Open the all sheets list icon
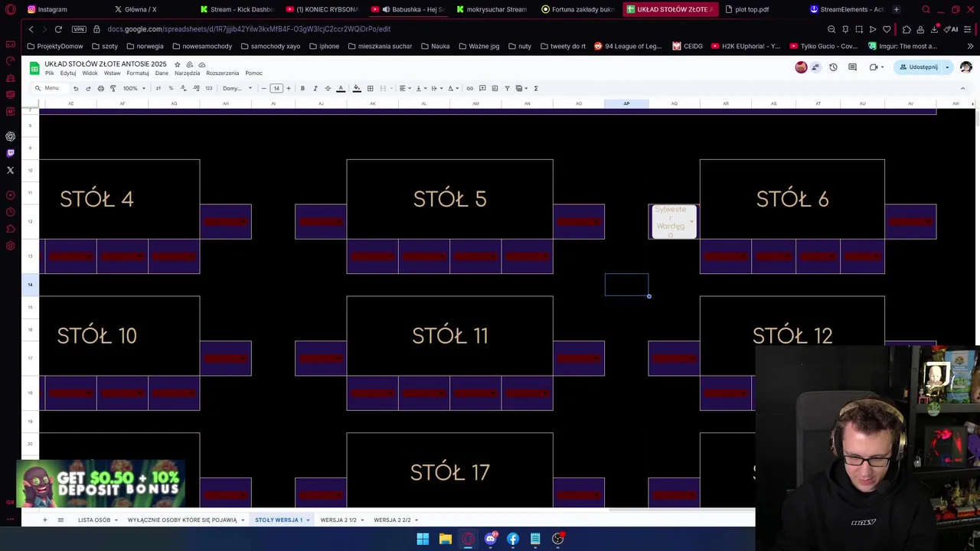The image size is (980, 551). [x=60, y=520]
